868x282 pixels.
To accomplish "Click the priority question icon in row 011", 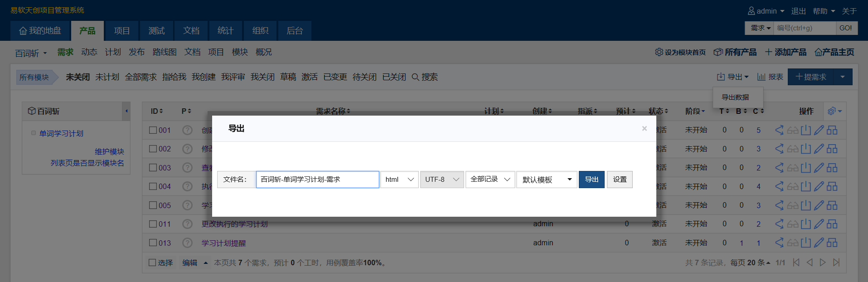I will point(187,224).
